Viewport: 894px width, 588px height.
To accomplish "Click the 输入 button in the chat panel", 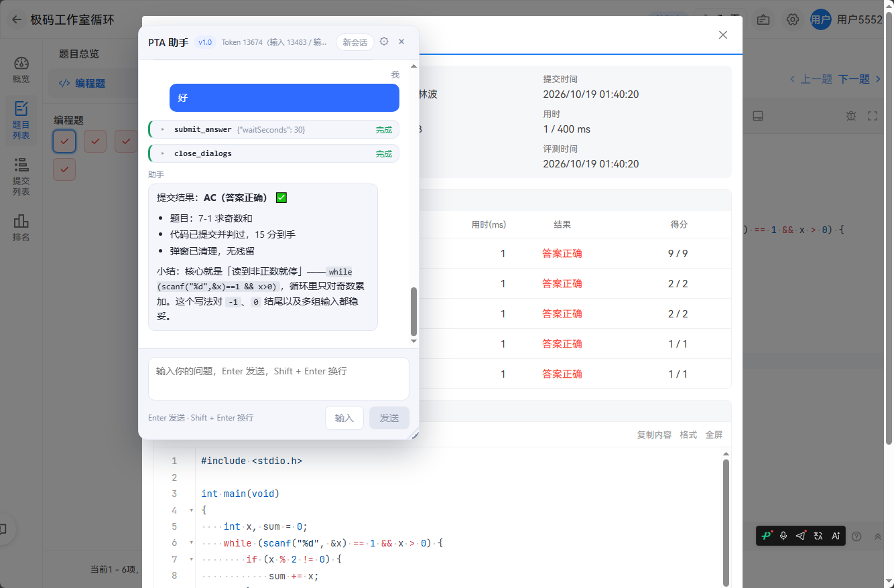I will 344,418.
